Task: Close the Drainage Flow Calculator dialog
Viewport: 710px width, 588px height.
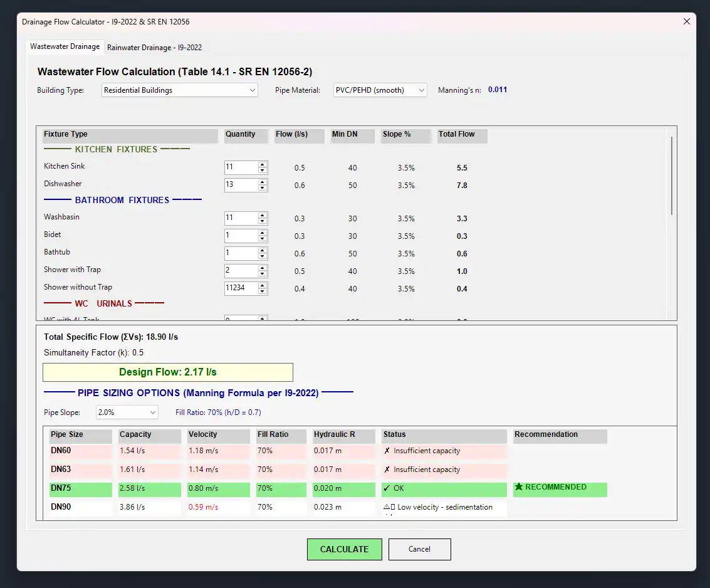Action: [x=687, y=21]
